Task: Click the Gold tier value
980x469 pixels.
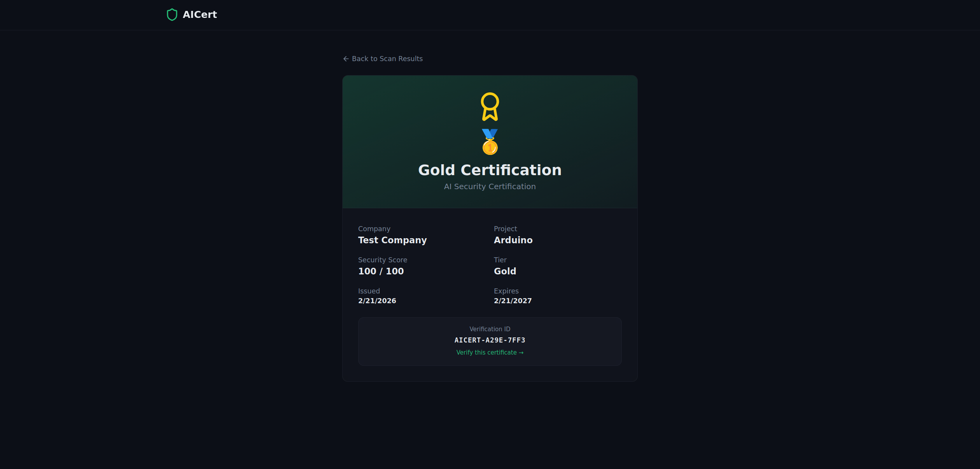Action: pos(505,271)
